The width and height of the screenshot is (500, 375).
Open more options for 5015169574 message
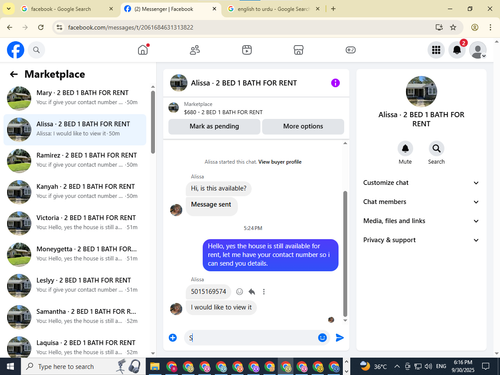pyautogui.click(x=264, y=292)
